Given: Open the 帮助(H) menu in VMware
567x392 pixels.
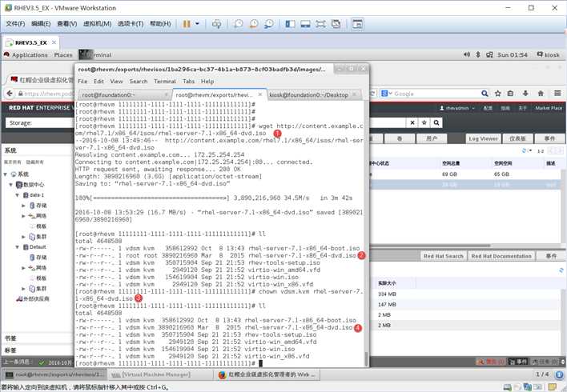Looking at the screenshot, I should (160, 24).
